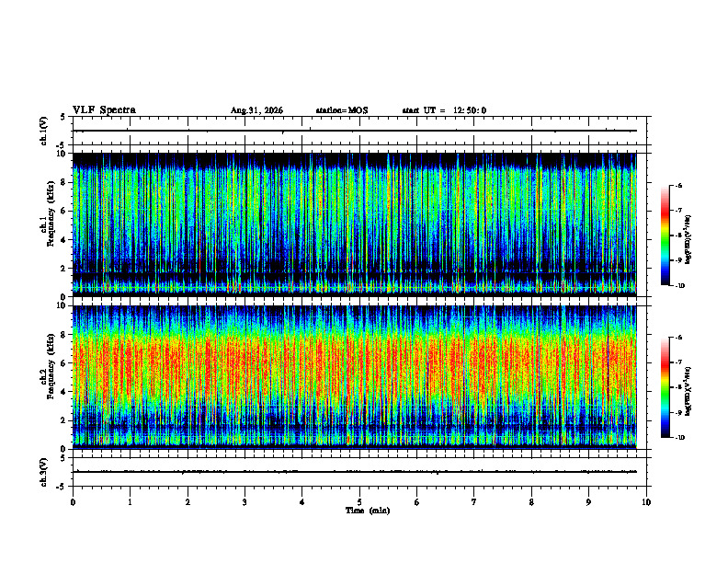
Task: Click the ch.1(V) waveform axis label
Action: coord(44,131)
